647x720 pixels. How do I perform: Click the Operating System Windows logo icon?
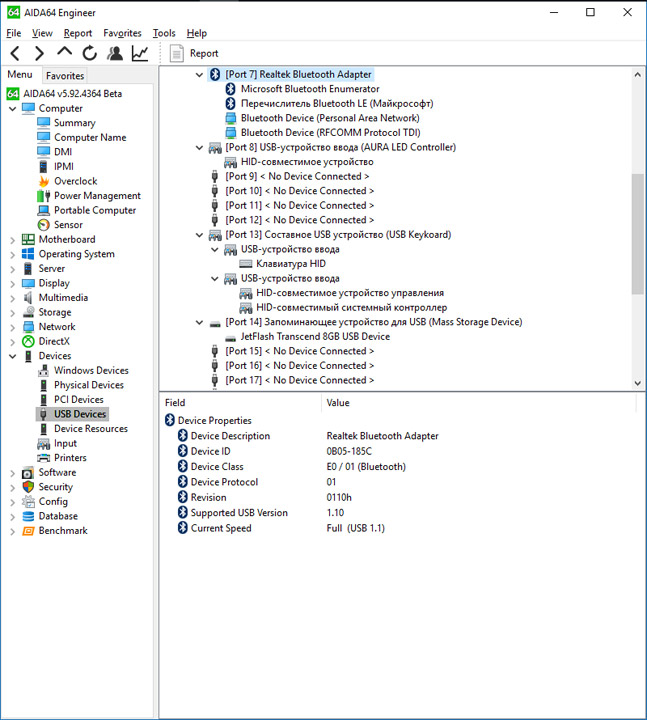coord(28,254)
